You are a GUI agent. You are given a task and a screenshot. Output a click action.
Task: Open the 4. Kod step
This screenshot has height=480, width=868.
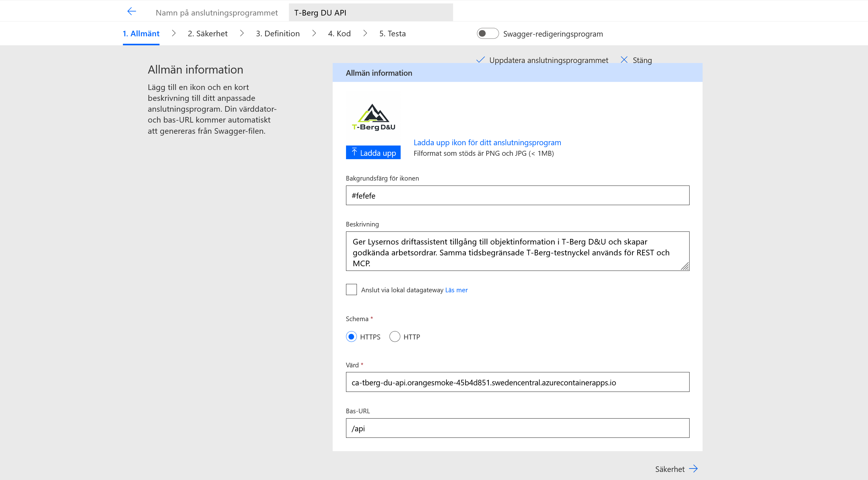(339, 34)
